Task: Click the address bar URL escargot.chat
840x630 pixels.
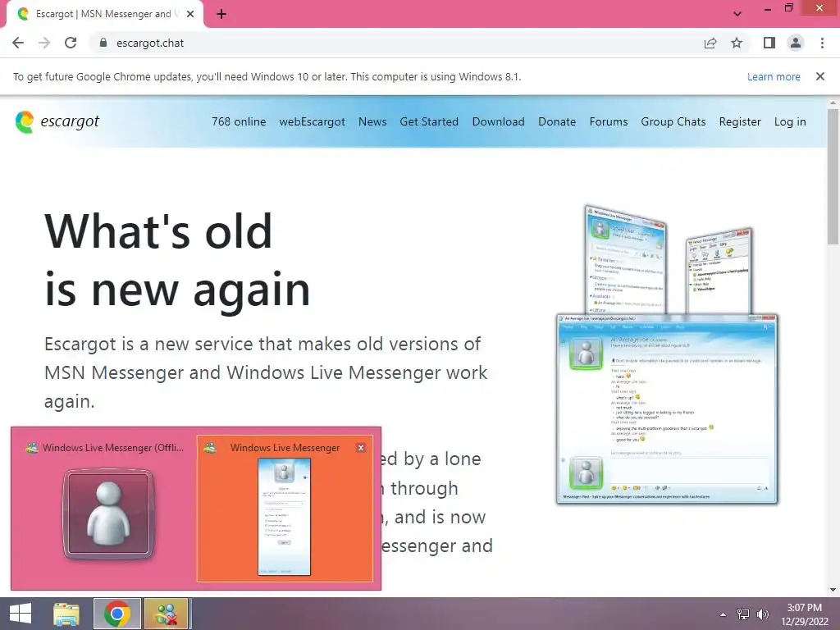Action: (150, 43)
